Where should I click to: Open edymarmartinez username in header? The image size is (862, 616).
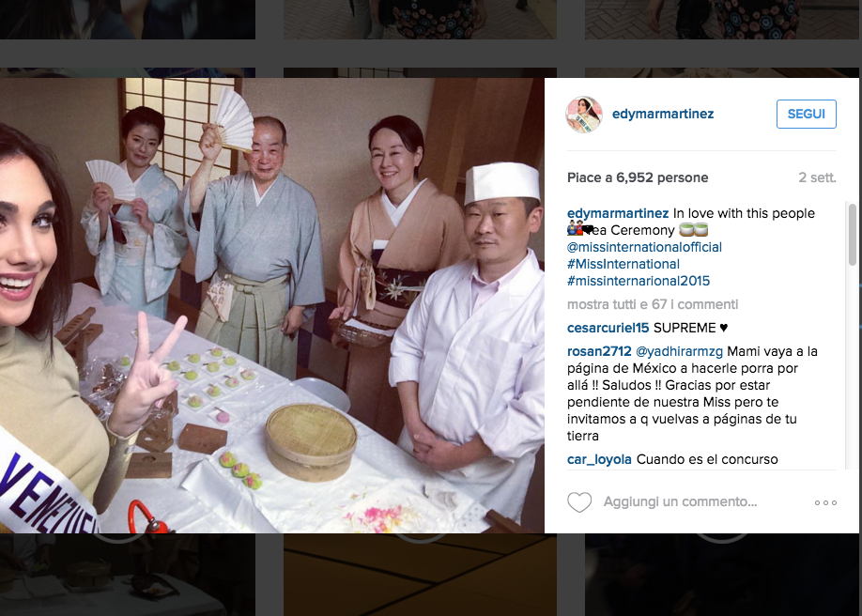coord(663,114)
